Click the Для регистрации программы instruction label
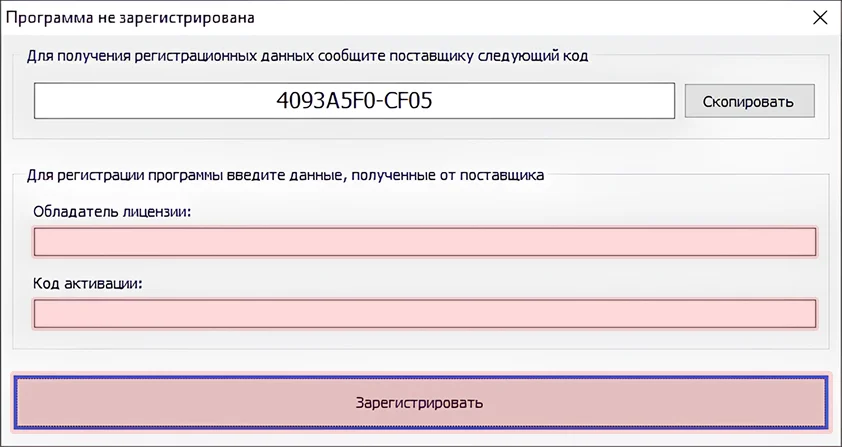The height and width of the screenshot is (447, 842). (285, 175)
